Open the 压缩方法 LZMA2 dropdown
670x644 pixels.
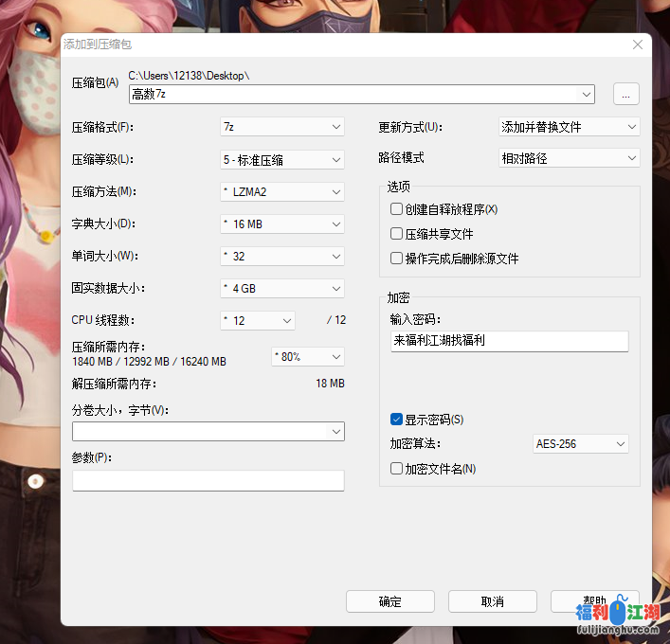[x=281, y=192]
